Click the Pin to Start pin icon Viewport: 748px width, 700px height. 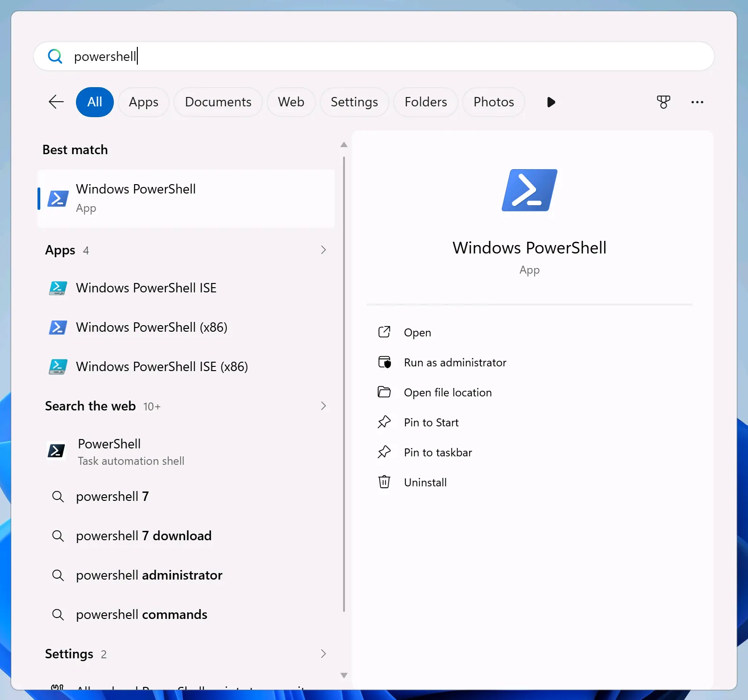[x=384, y=422]
